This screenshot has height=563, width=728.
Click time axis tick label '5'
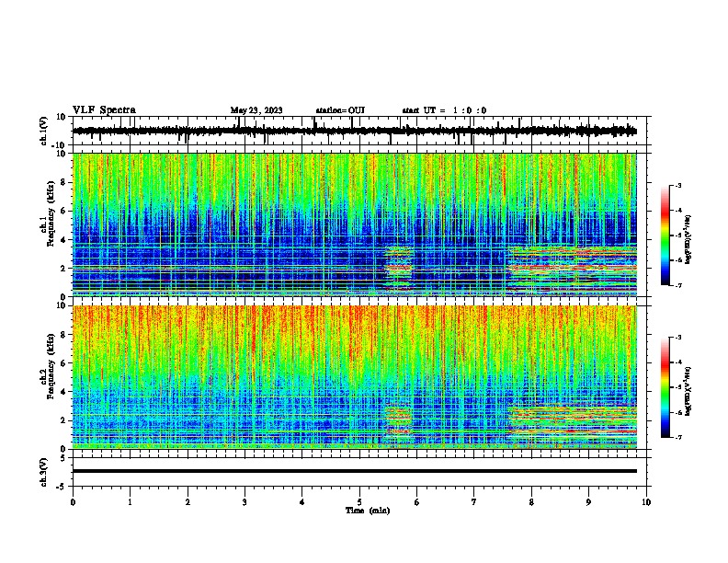click(359, 502)
